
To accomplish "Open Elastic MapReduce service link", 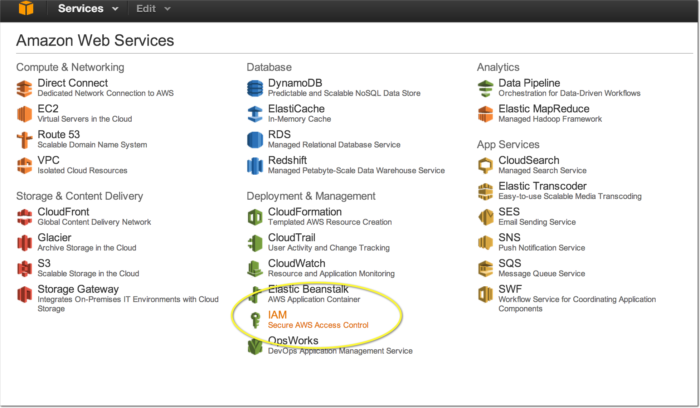I will pyautogui.click(x=543, y=108).
